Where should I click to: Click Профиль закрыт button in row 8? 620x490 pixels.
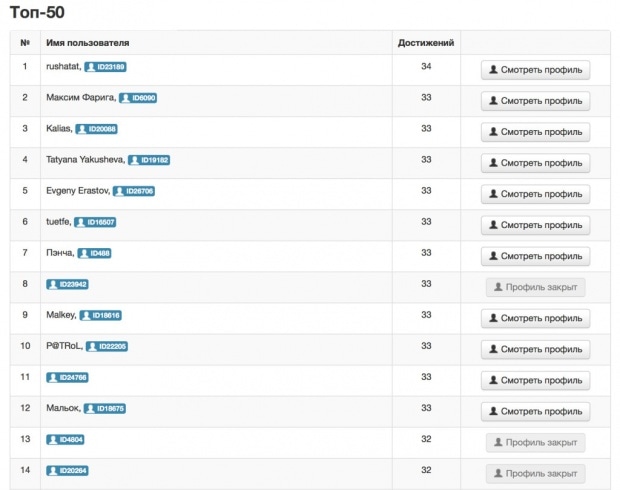[x=535, y=287]
